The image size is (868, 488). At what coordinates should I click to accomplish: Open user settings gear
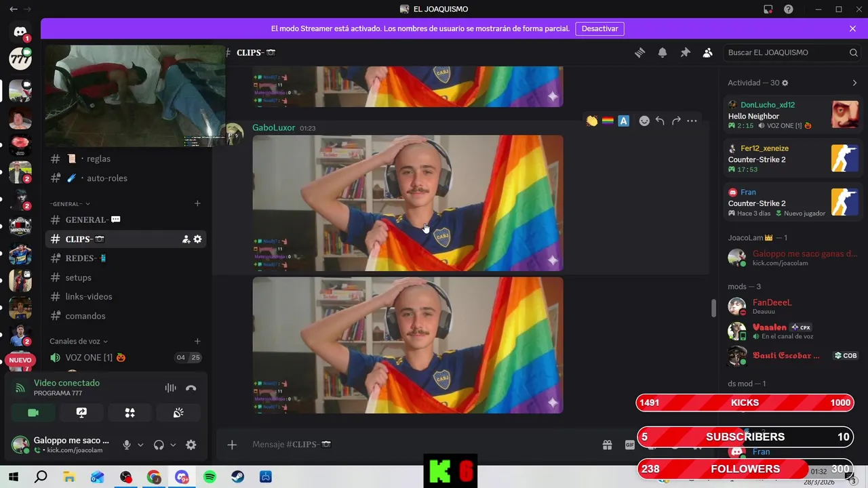click(191, 445)
